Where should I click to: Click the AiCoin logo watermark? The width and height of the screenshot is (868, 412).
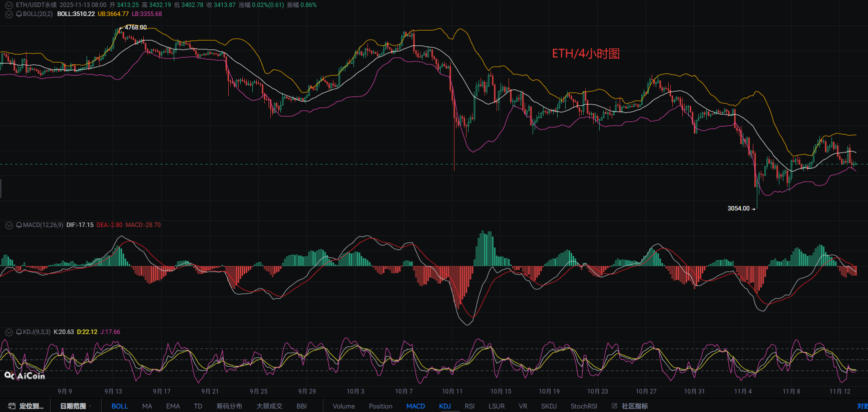click(25, 376)
